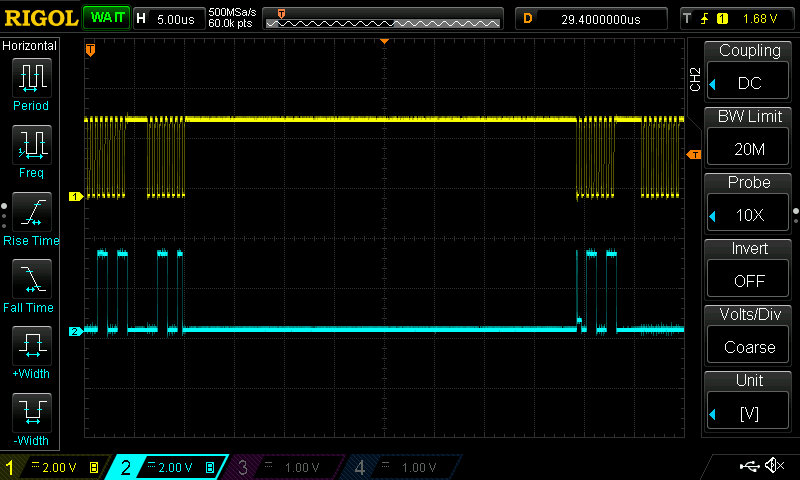Image resolution: width=800 pixels, height=480 pixels.
Task: Select the Period measurement icon
Action: (x=32, y=78)
